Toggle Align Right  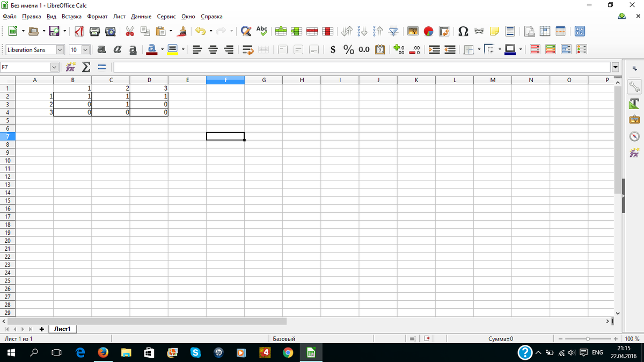[x=228, y=50]
